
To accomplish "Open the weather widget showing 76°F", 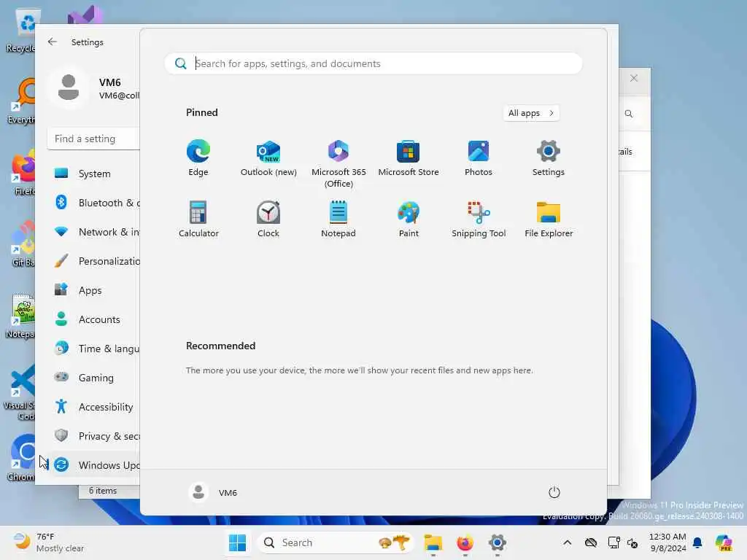I will coord(48,542).
